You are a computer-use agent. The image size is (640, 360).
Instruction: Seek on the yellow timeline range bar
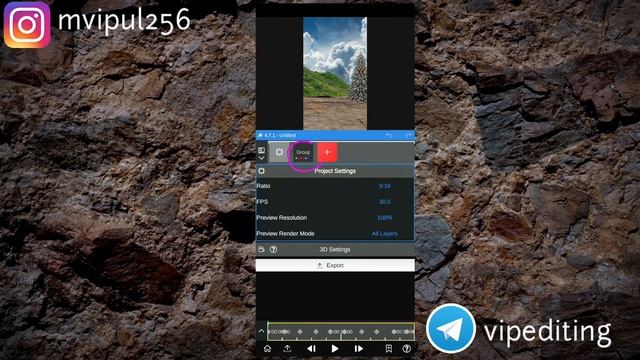point(341,331)
